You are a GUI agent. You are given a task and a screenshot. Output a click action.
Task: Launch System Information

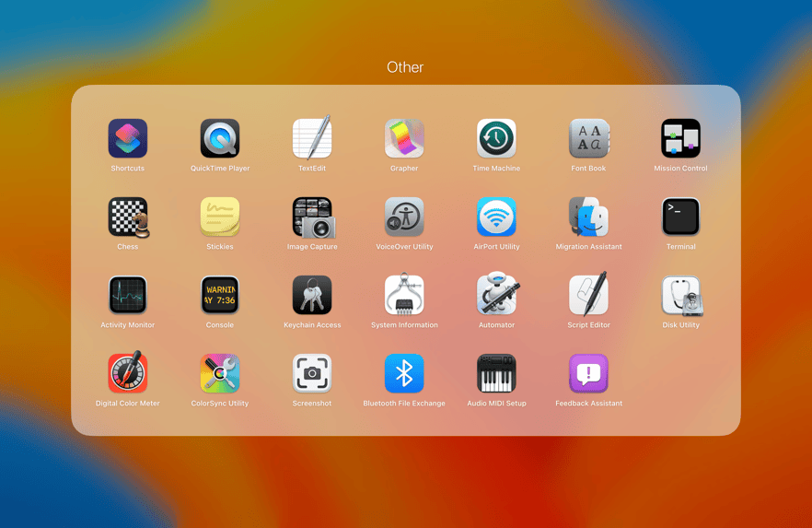(x=404, y=294)
